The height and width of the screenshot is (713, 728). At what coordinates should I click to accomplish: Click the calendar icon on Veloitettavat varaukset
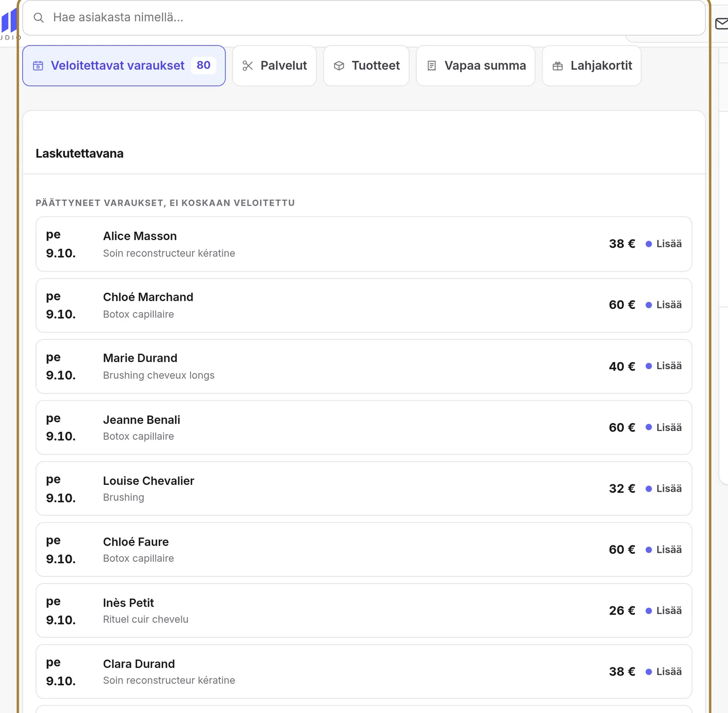coord(38,66)
